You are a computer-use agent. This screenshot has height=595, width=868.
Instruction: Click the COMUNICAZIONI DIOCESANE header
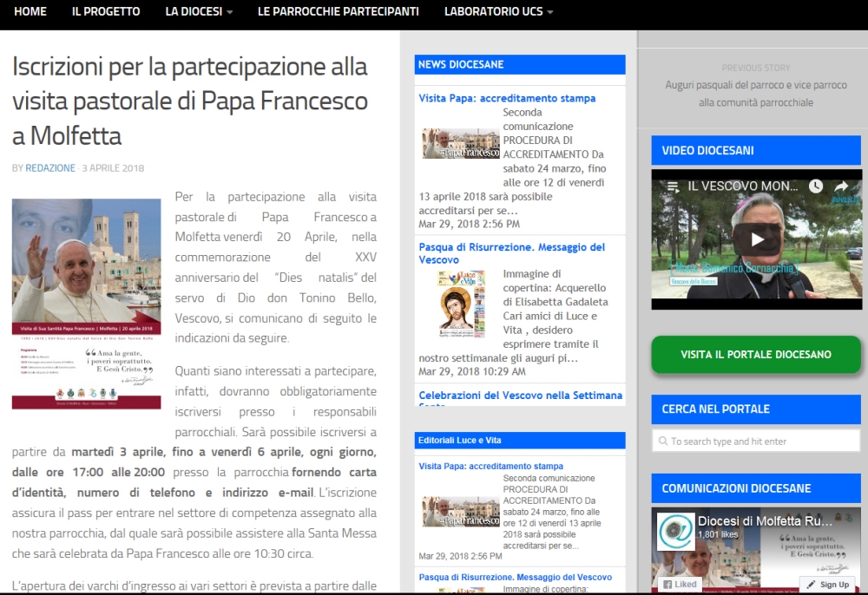[x=756, y=488]
